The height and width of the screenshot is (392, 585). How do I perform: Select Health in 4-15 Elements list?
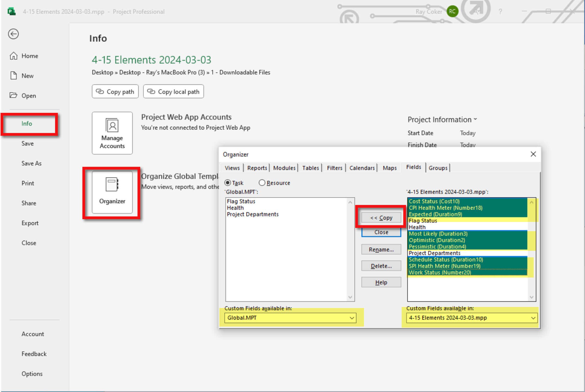pyautogui.click(x=468, y=227)
